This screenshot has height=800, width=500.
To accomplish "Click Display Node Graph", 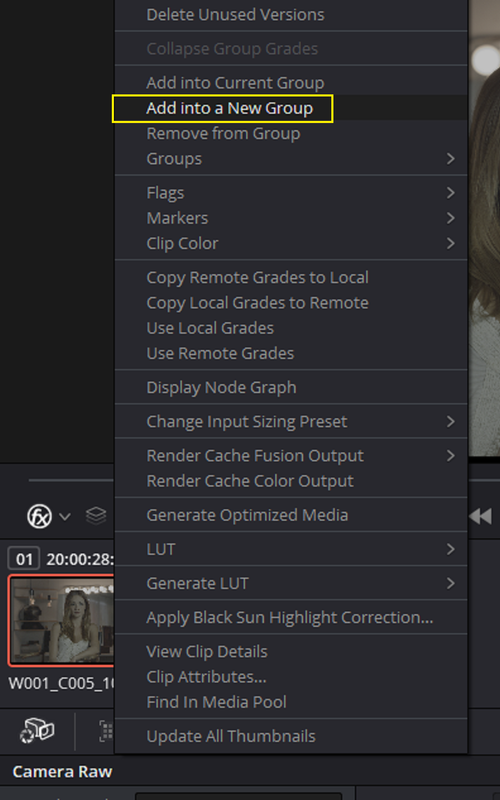I will (291, 387).
